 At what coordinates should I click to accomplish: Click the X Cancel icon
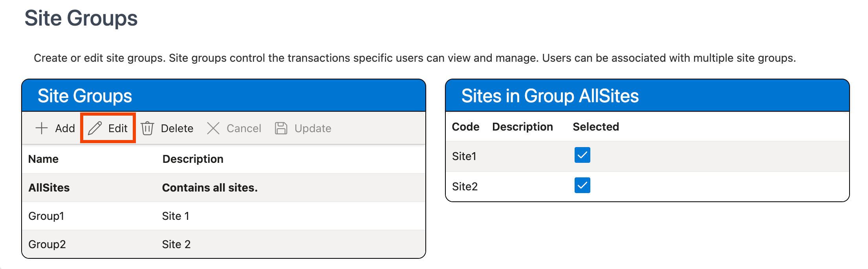213,128
